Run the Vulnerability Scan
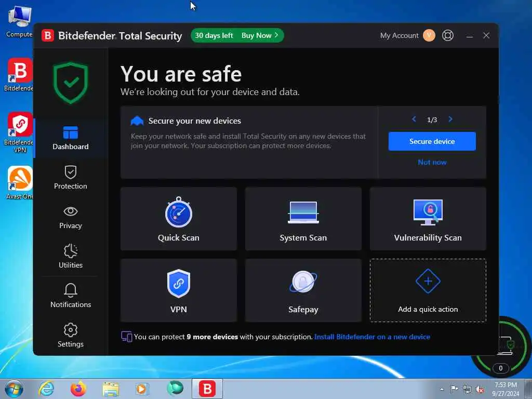This screenshot has height=399, width=532. 428,219
